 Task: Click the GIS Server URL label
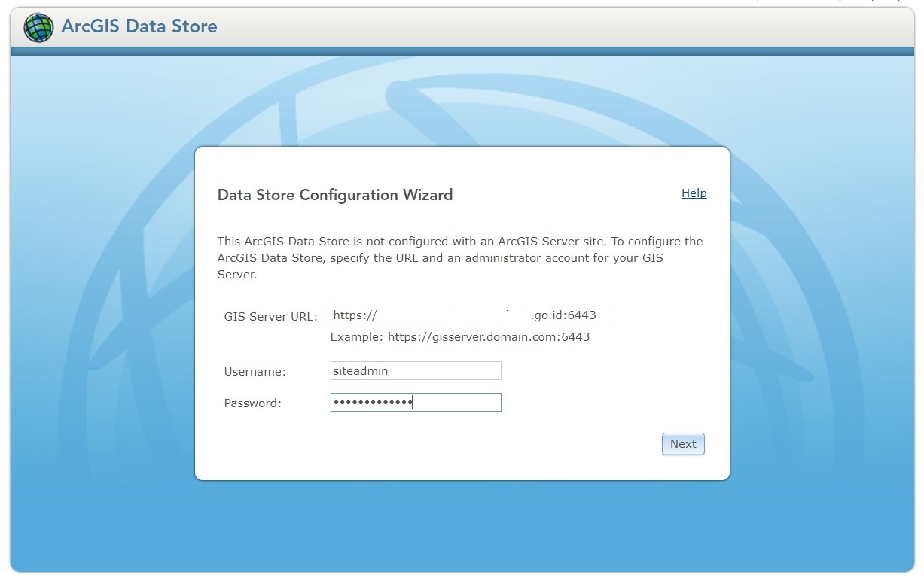(272, 316)
